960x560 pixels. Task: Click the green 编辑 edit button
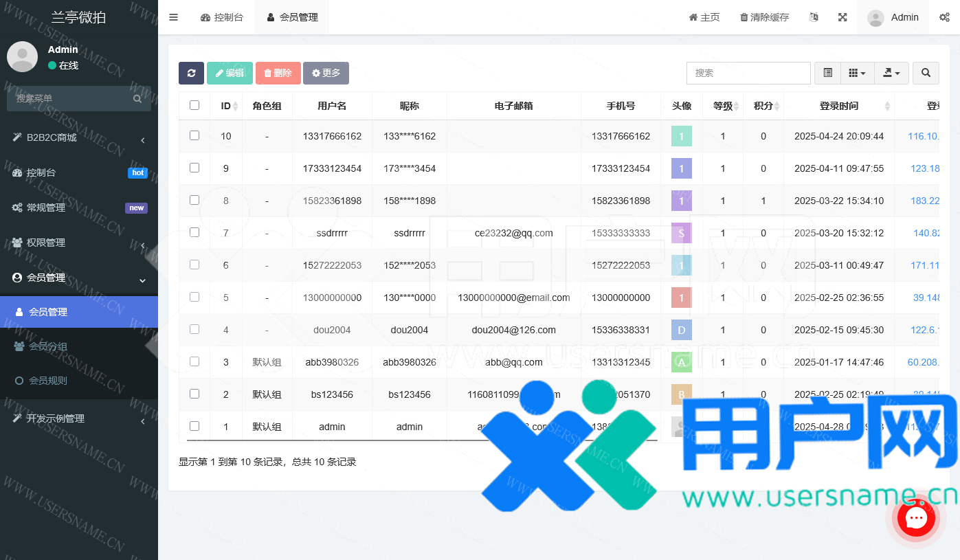[x=230, y=73]
